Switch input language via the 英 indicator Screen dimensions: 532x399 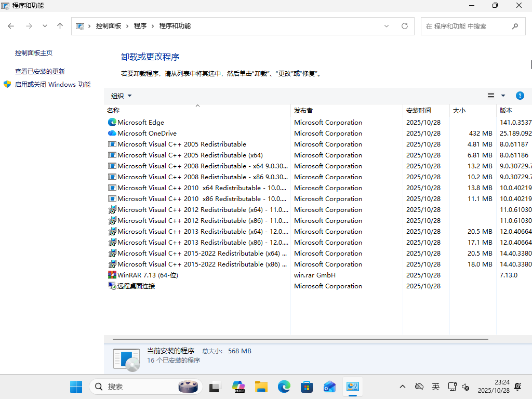[x=435, y=387]
